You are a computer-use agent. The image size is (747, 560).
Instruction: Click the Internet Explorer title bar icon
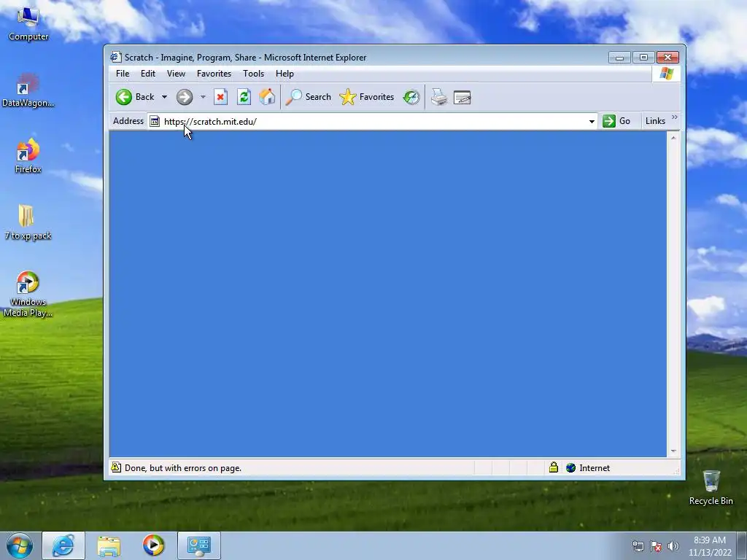116,57
